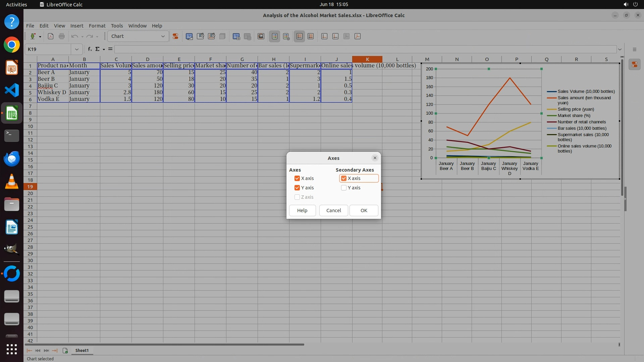Click the horizontal scrollbar below the sheet
This screenshot has height=362, width=644.
pos(164,344)
